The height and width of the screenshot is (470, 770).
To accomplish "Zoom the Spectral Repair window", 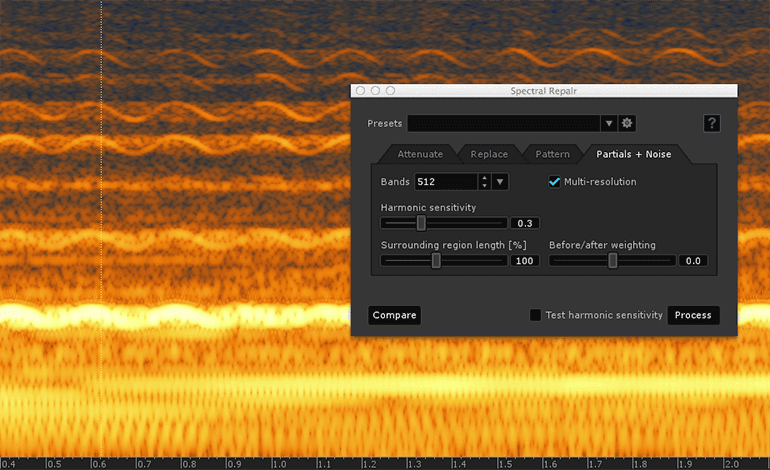I will (x=390, y=90).
